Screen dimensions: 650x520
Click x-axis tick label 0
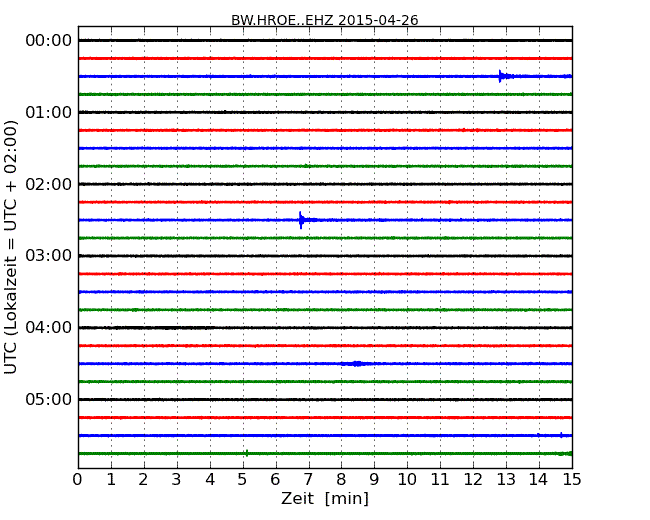[78, 480]
